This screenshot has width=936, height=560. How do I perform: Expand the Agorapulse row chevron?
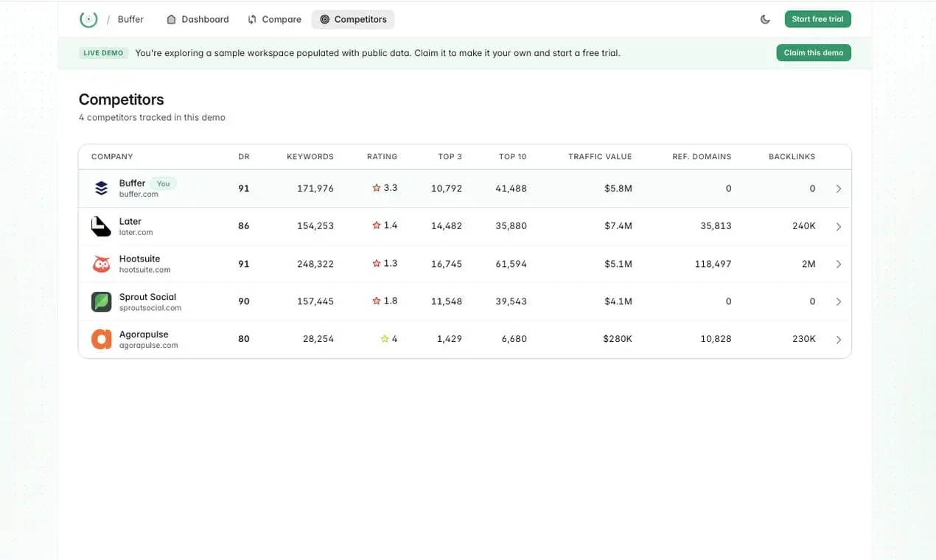coord(839,340)
